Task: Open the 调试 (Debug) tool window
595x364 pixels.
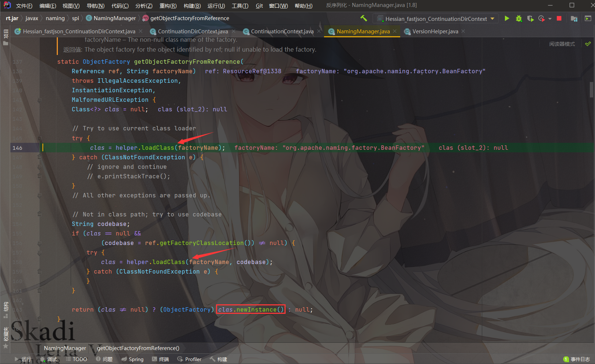Action: (49, 359)
